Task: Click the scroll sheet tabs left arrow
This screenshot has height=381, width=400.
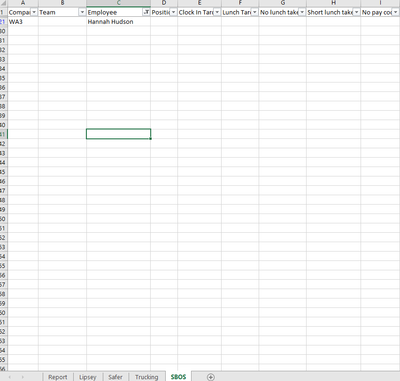Action: coord(10,377)
